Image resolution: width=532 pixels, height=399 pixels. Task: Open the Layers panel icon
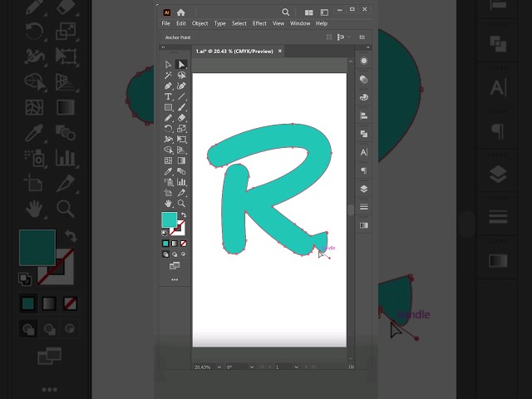(364, 189)
